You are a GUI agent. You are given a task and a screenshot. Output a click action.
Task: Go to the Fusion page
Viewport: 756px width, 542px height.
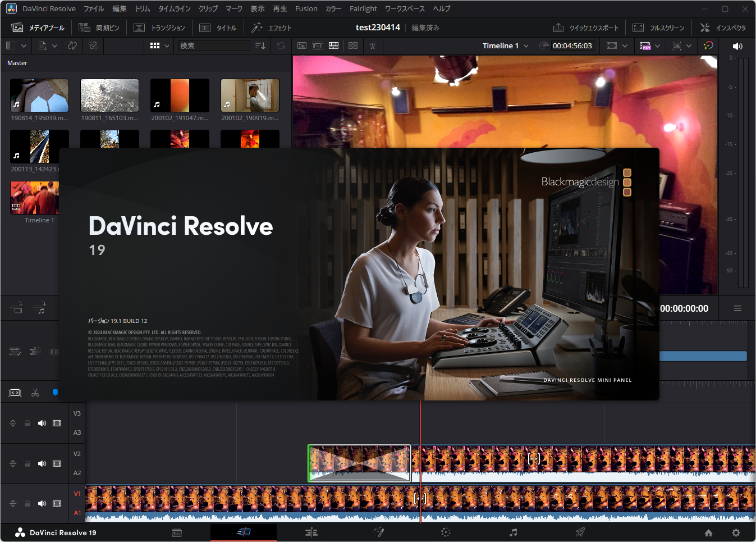(x=379, y=532)
